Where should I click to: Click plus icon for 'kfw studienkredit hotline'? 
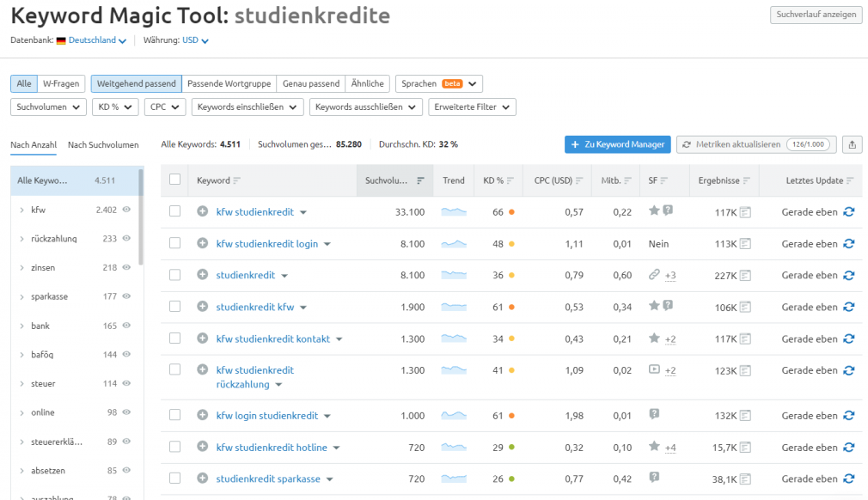203,447
